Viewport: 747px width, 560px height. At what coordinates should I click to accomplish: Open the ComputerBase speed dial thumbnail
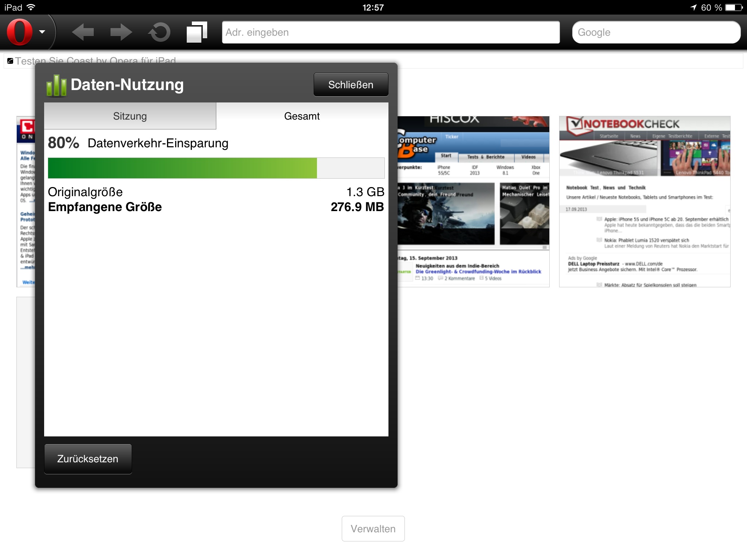coord(473,202)
